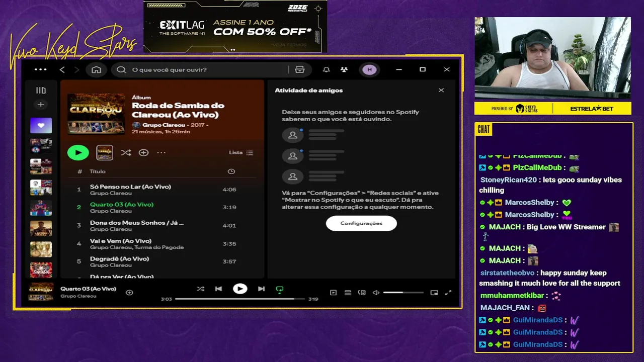644x362 pixels.
Task: Skip to the next track
Action: pos(262,289)
